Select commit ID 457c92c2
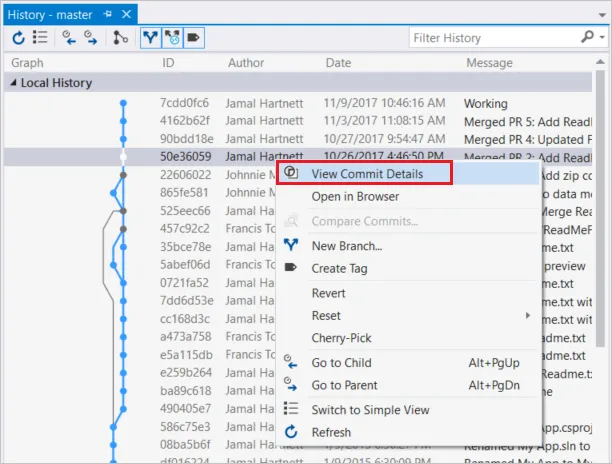 (185, 229)
